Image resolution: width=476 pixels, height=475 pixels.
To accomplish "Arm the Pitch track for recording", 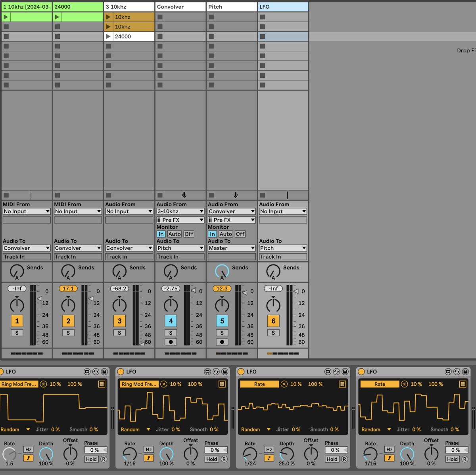I will (222, 342).
